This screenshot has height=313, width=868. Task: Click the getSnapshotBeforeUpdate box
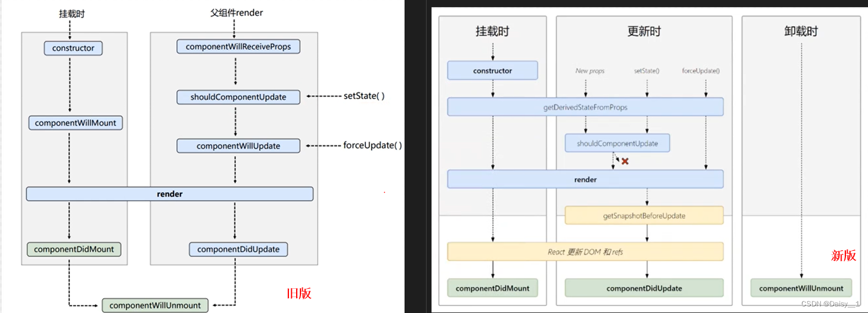(x=644, y=216)
